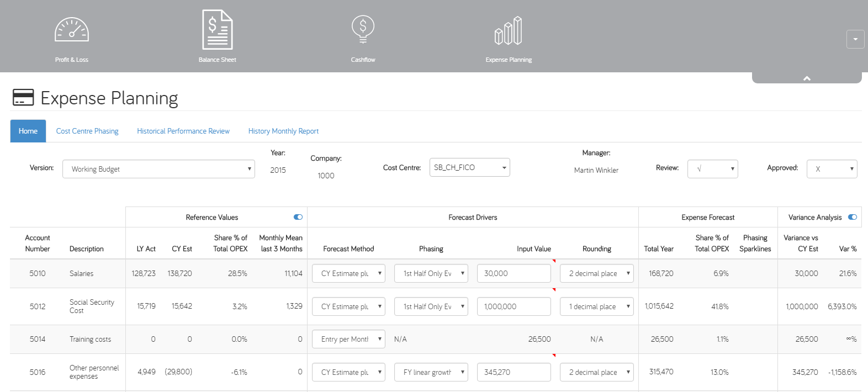Screen dimensions: 868x392
Task: Open the Approved status dropdown
Action: [x=832, y=169]
